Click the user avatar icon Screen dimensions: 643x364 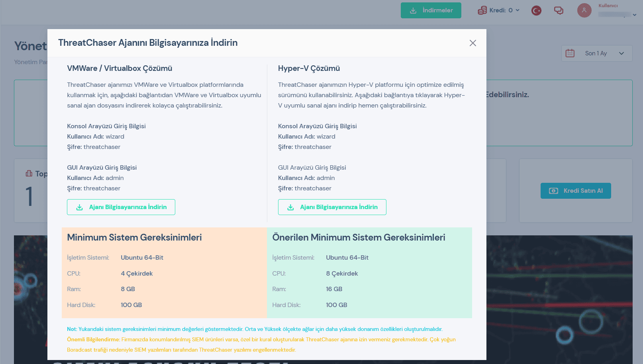(x=584, y=10)
